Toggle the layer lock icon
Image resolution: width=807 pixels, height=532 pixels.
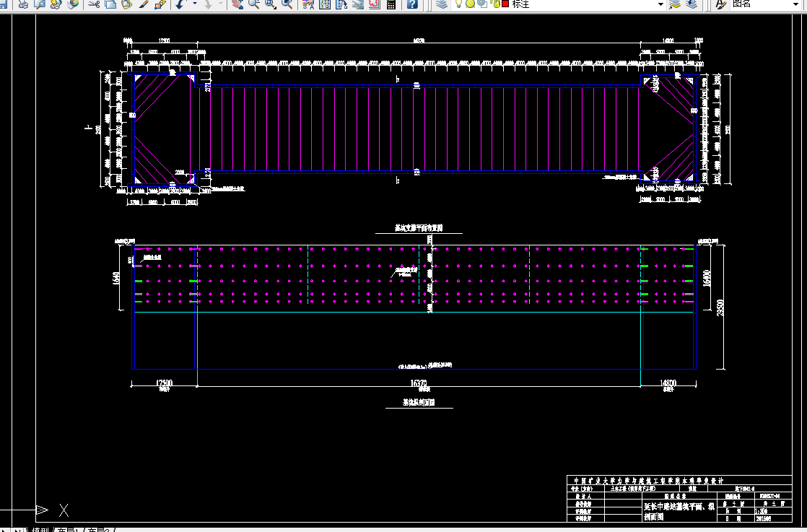[496, 4]
